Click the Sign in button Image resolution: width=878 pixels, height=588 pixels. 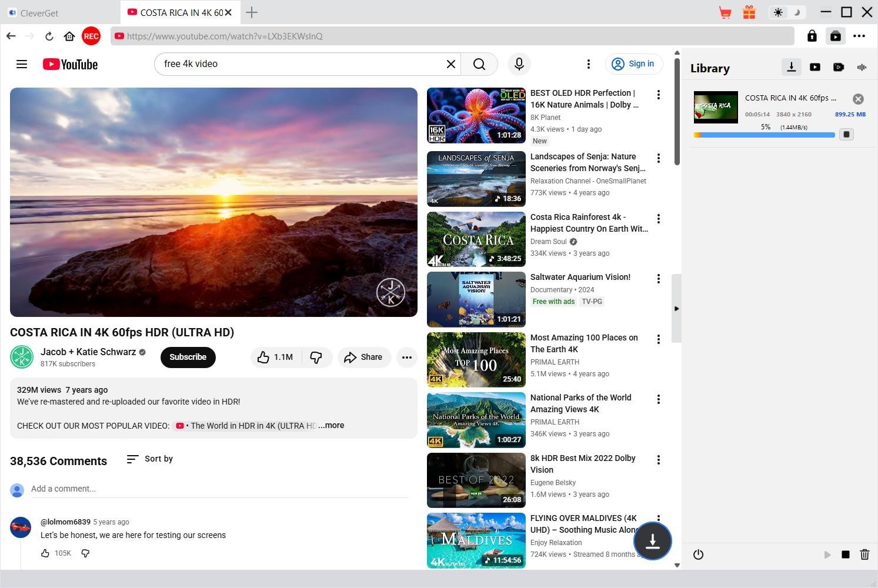[634, 64]
